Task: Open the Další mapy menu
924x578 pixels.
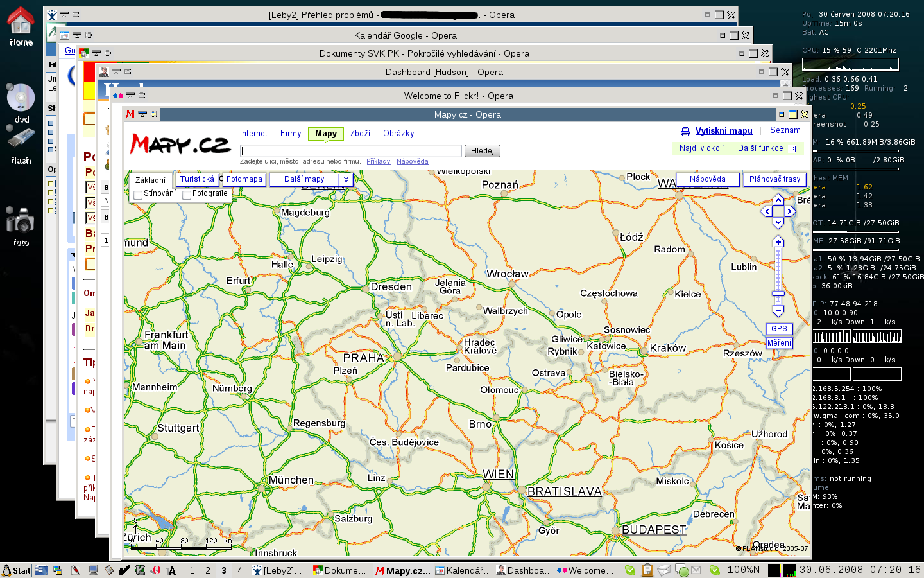Action: [x=304, y=179]
